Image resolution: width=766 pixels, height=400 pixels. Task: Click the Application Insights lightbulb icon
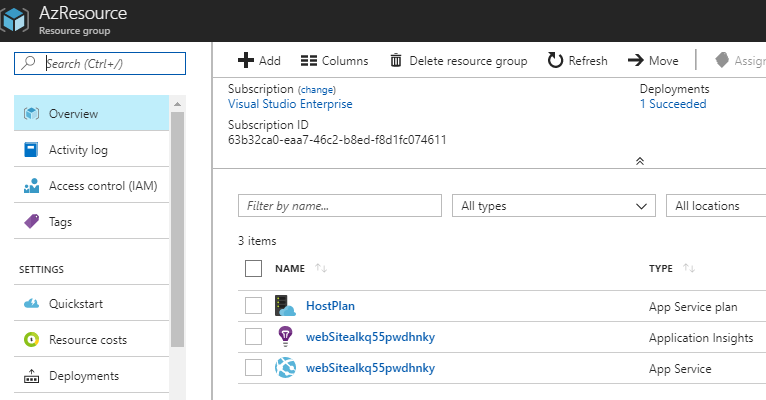tap(285, 337)
